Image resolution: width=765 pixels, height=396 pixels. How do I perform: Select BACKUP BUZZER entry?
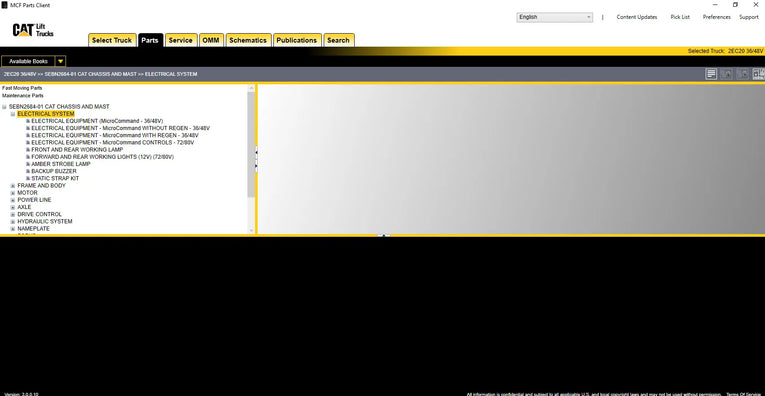point(54,172)
